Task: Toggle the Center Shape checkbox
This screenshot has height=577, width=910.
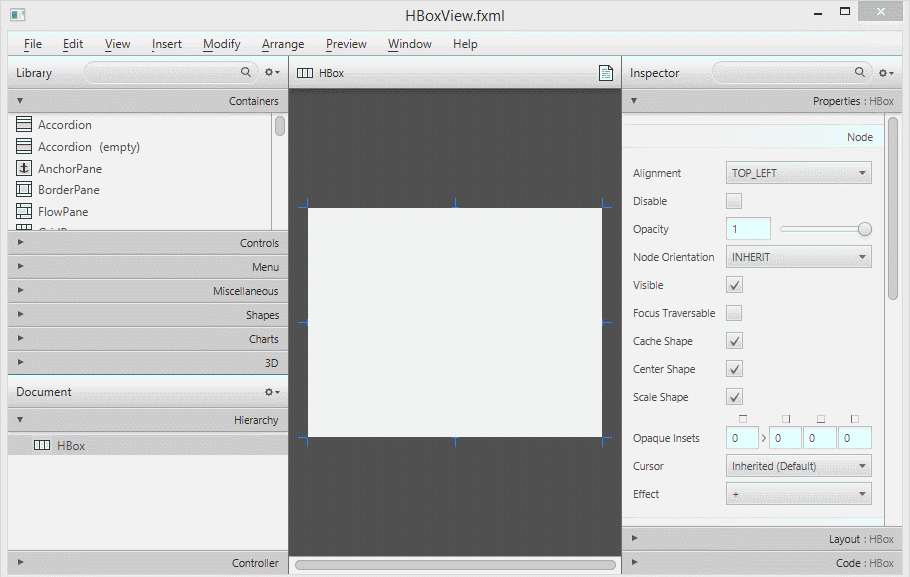Action: pos(734,369)
